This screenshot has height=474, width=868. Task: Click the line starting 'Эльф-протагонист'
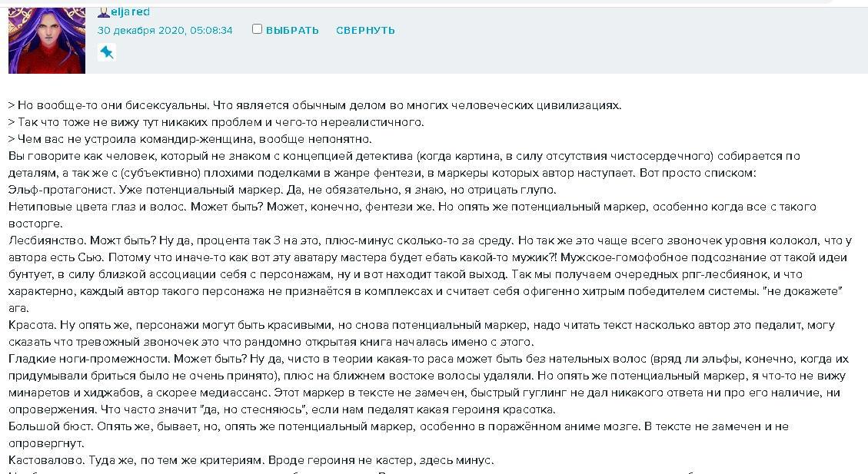pyautogui.click(x=282, y=190)
